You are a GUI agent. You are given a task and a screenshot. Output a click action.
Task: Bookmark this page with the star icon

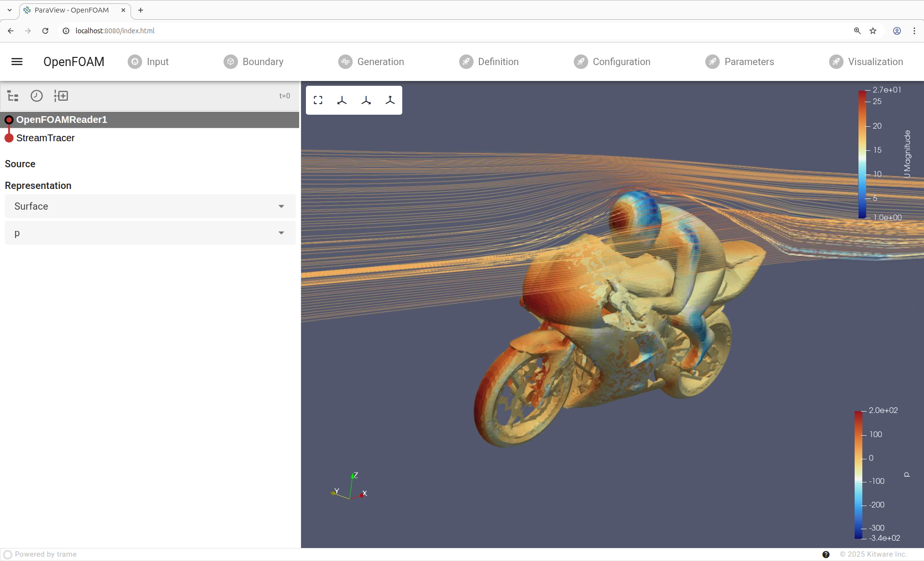click(x=873, y=31)
